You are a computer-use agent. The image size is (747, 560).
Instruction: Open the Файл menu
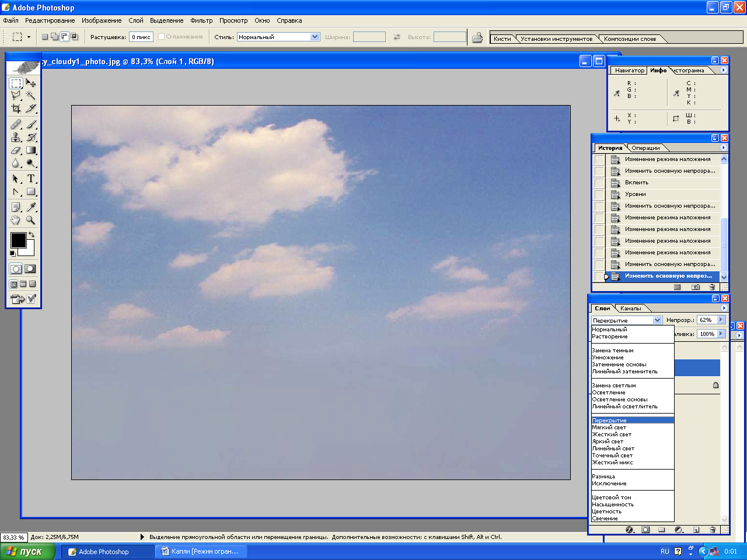click(x=11, y=20)
